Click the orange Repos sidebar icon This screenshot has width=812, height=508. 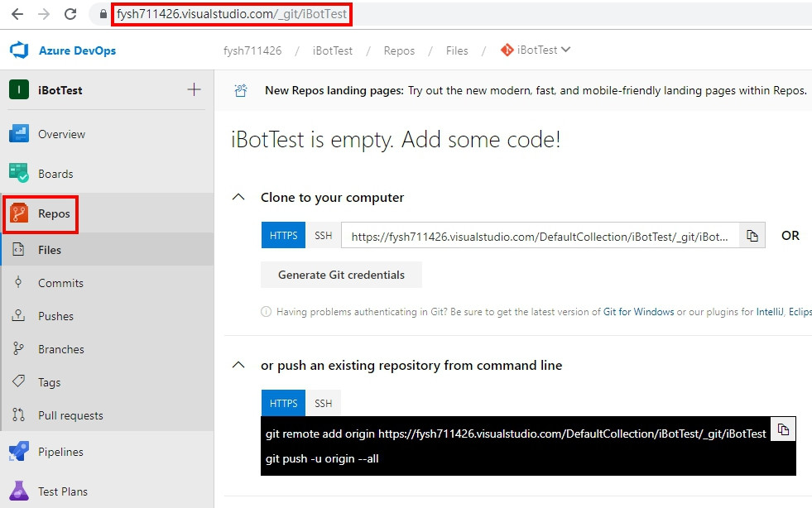[x=19, y=213]
